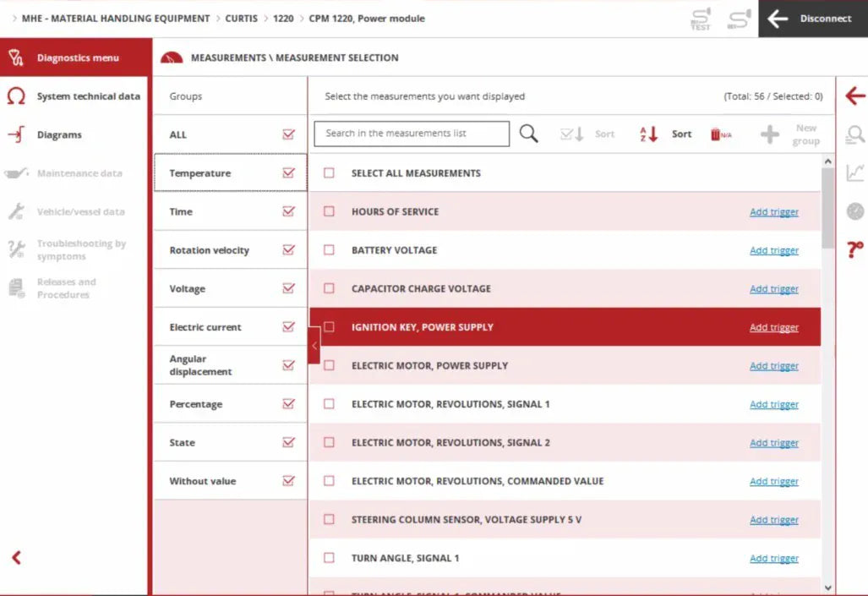The height and width of the screenshot is (596, 868).
Task: Tick SELECT ALL MEASUREMENTS checkbox
Action: coord(330,173)
